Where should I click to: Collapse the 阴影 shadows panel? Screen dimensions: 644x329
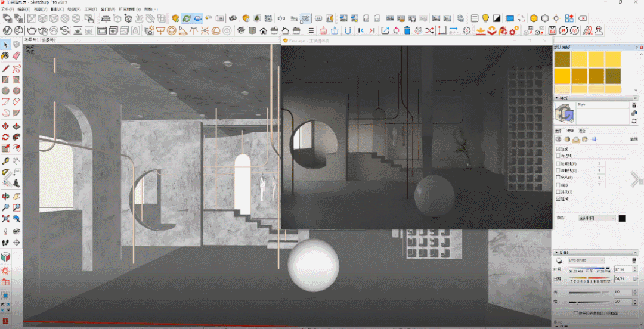click(557, 252)
